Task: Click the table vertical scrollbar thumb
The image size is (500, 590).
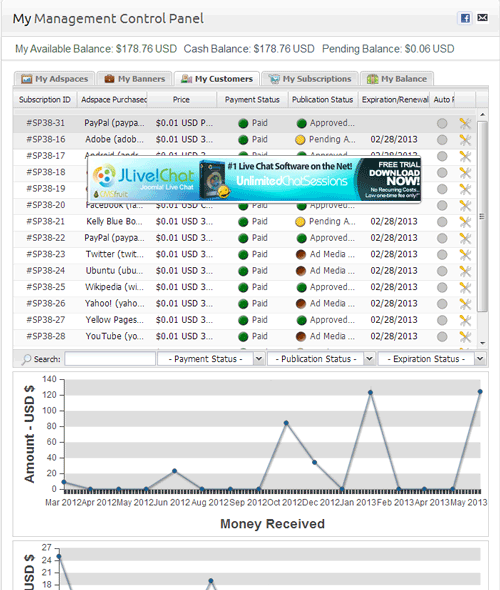Action: pos(482,216)
